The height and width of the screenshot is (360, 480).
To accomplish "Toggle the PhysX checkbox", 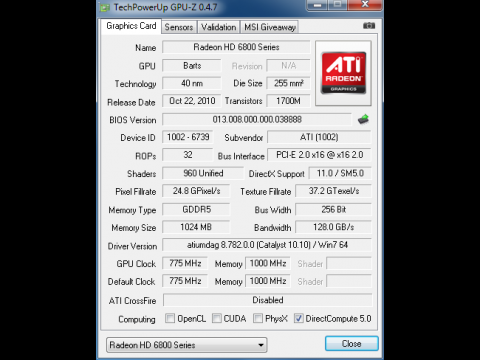I will [258, 318].
